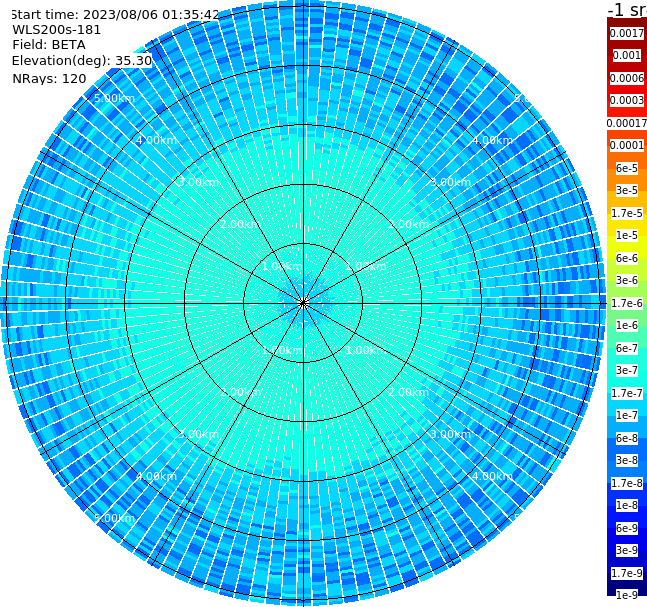Select the northeast 2.00km range label
This screenshot has height=607, width=647.
tap(408, 224)
